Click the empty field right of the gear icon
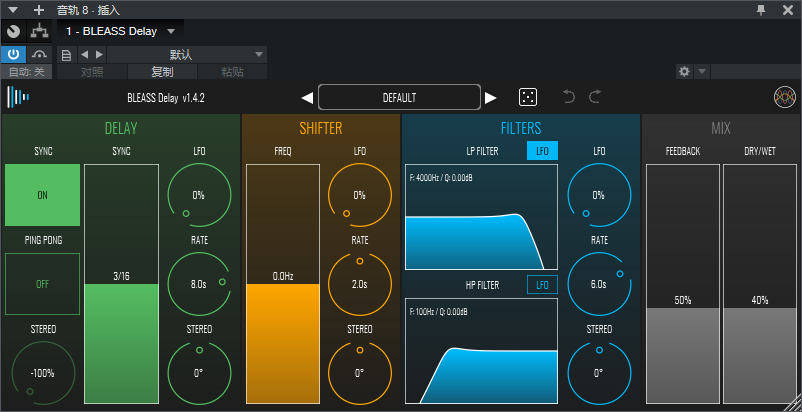The image size is (802, 412). click(755, 72)
